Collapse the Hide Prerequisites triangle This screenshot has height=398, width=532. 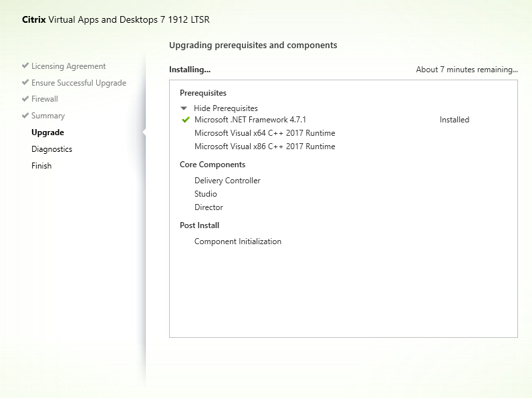point(184,108)
